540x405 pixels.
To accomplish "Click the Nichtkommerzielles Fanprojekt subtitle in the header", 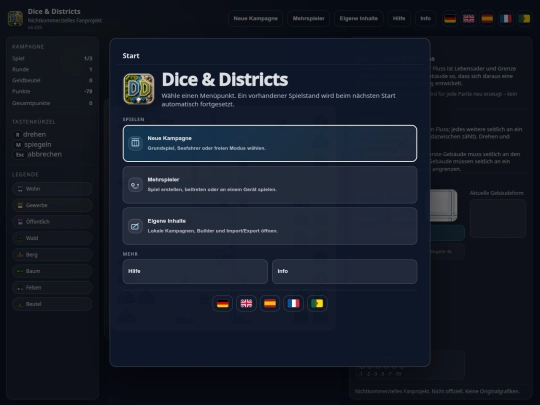I will coord(65,21).
